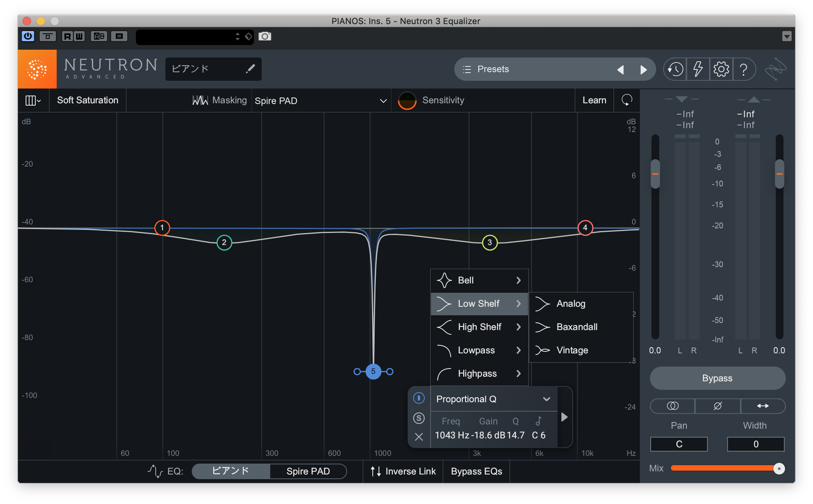Expand the Lowpass filter submenu
Image resolution: width=813 pixels, height=504 pixels.
click(479, 350)
